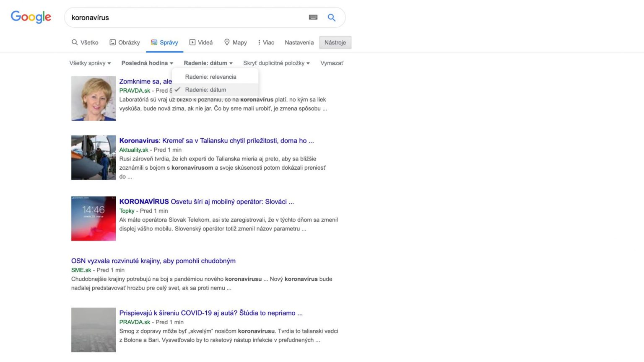Expand the Všetky správy dropdown
The image size is (644, 362).
point(90,63)
